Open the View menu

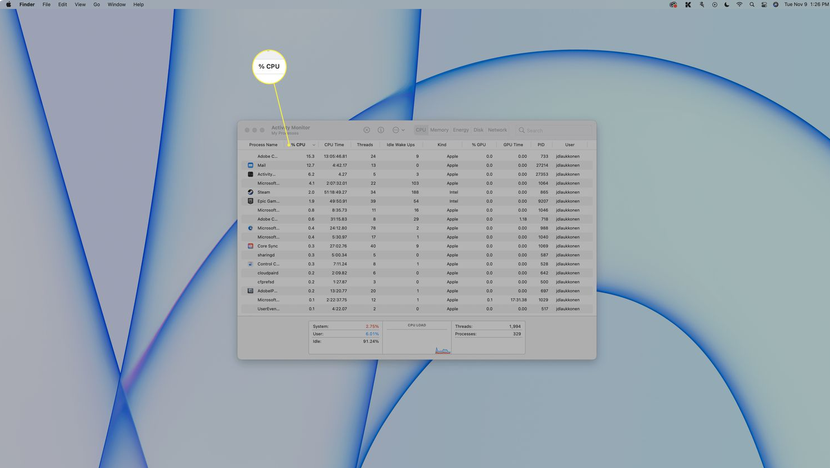click(80, 4)
